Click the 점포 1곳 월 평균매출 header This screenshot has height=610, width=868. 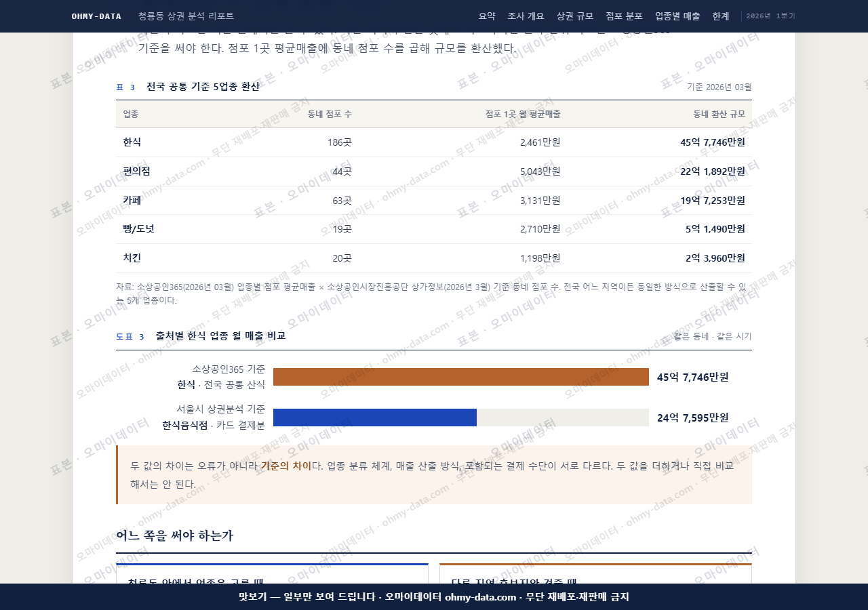click(523, 114)
